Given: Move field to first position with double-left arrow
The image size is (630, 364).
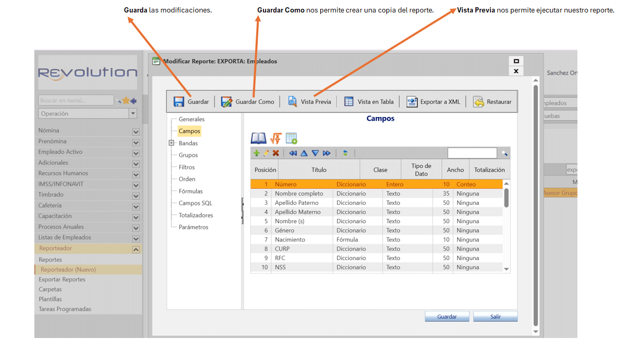Looking at the screenshot, I should tap(293, 153).
